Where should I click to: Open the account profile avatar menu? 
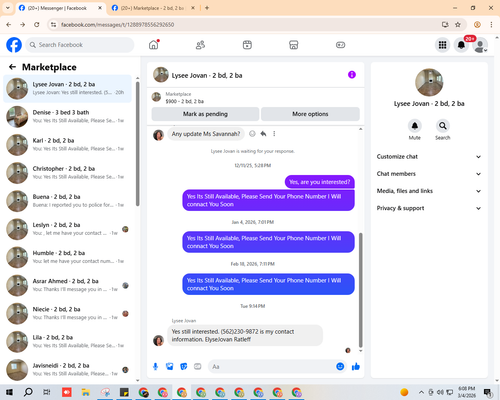coord(480,45)
